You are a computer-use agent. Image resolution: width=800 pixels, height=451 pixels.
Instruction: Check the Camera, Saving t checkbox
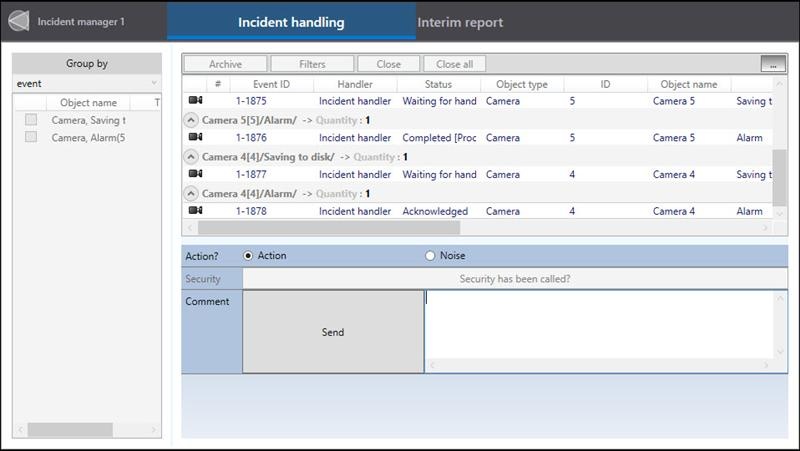click(31, 119)
